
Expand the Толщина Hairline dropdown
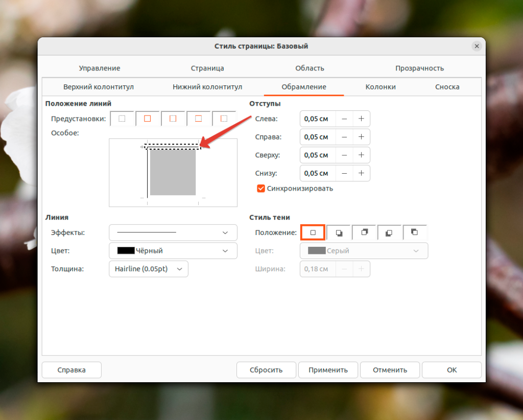[x=149, y=269]
